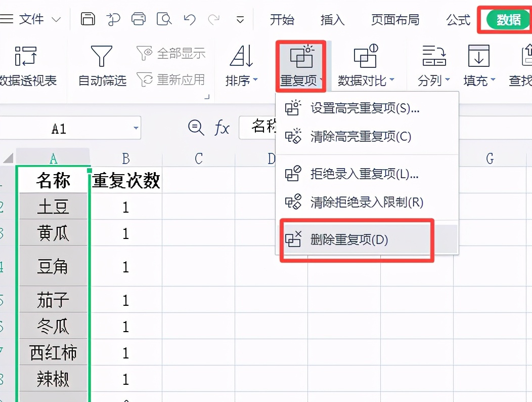
Task: Select column C header
Action: click(x=198, y=158)
